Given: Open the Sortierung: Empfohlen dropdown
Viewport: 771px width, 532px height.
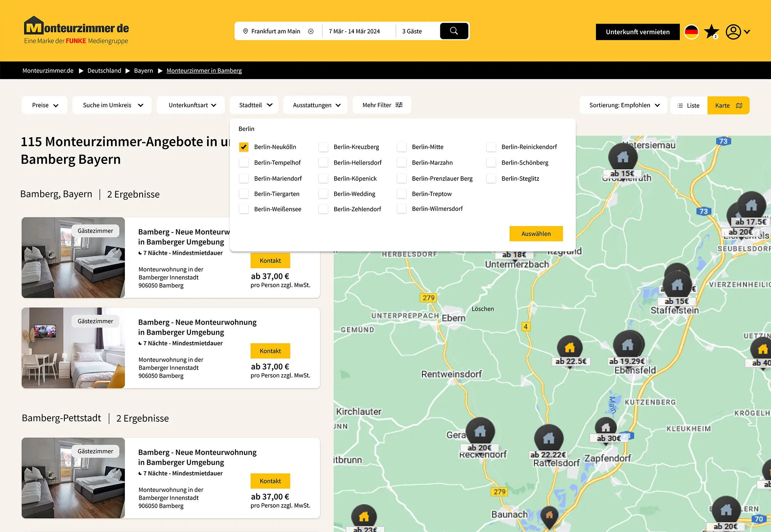Looking at the screenshot, I should [623, 105].
